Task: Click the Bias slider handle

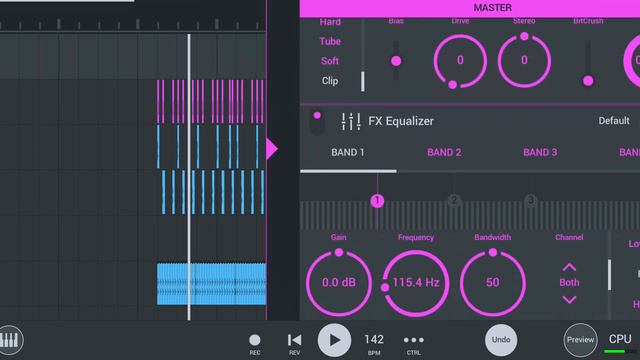Action: 396,61
